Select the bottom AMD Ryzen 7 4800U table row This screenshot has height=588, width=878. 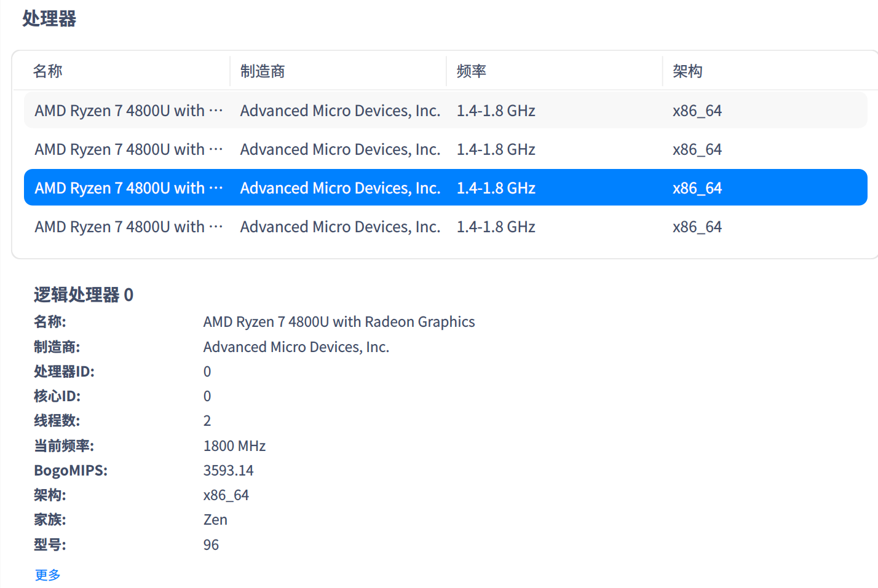click(x=446, y=226)
